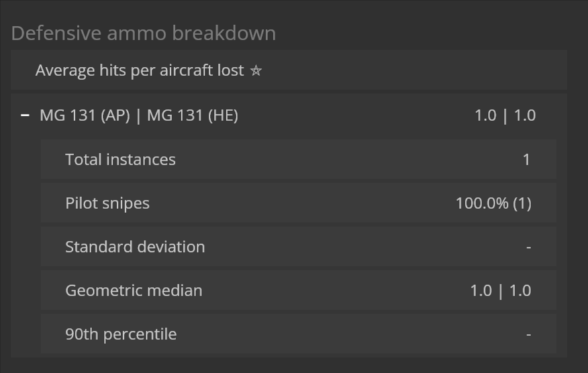Click the Geometric median 1.0 | 1.0 value
This screenshot has width=588, height=373.
[501, 290]
